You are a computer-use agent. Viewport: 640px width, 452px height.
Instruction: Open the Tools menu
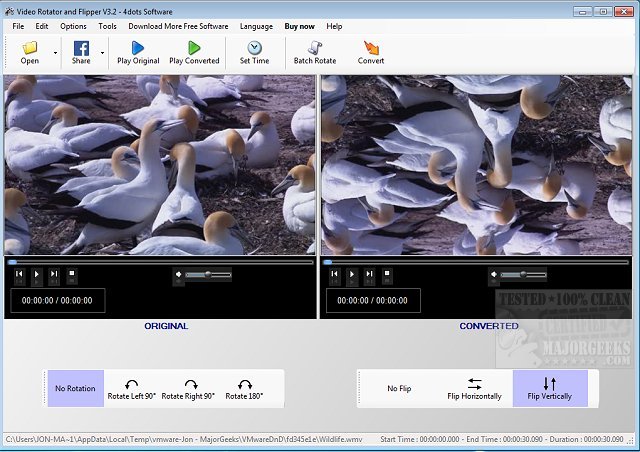pyautogui.click(x=107, y=26)
